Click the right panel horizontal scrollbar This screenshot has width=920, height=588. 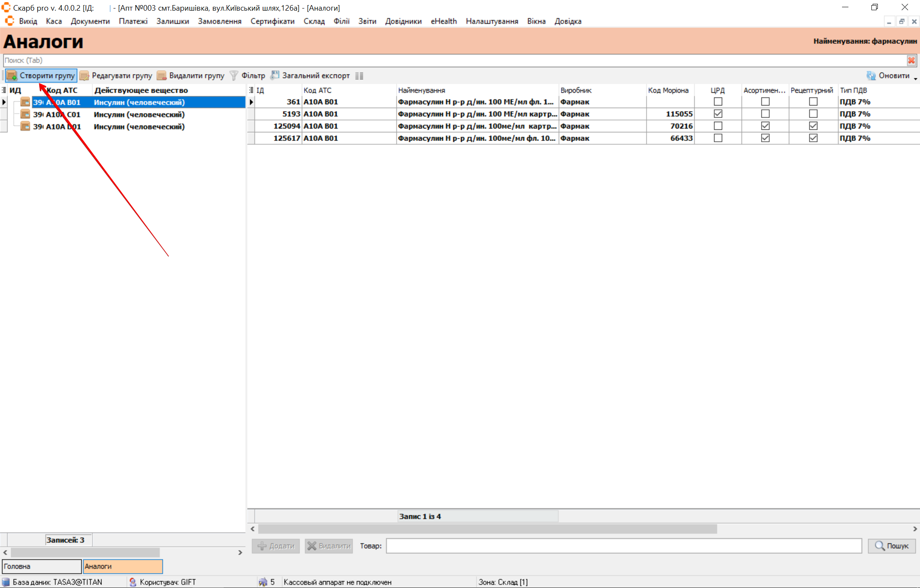click(x=487, y=529)
